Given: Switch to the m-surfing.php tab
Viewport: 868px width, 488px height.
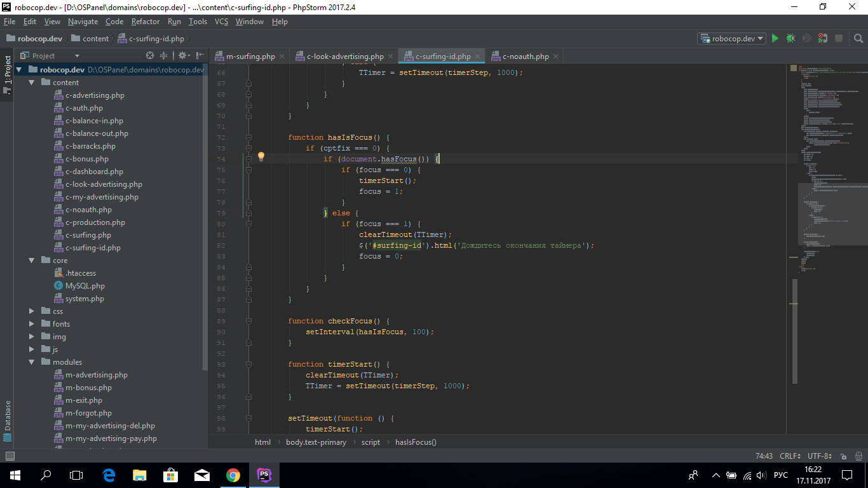Looking at the screenshot, I should 250,57.
